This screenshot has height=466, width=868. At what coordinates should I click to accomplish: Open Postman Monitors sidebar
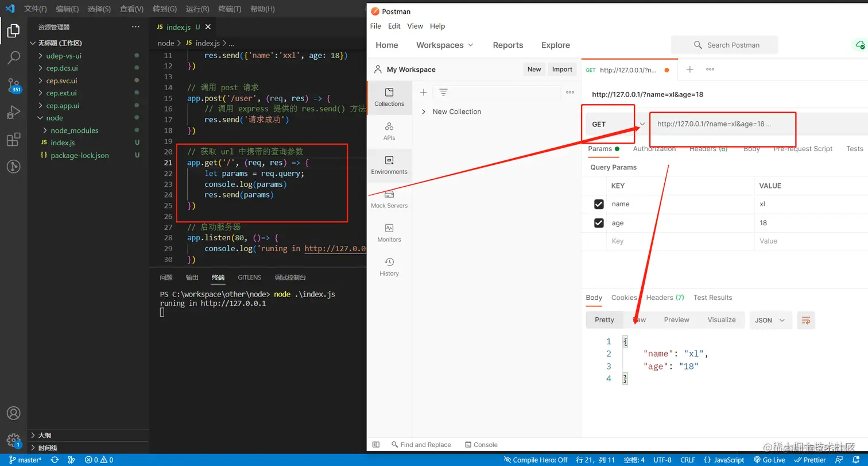click(389, 233)
